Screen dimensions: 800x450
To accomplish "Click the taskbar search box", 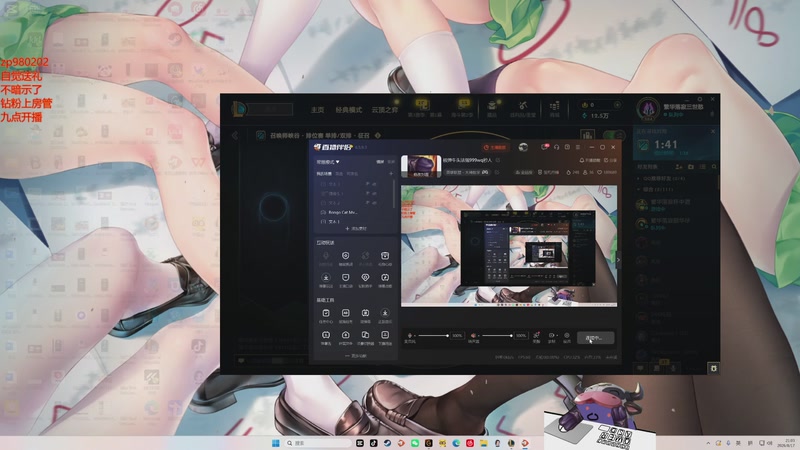I will point(318,443).
